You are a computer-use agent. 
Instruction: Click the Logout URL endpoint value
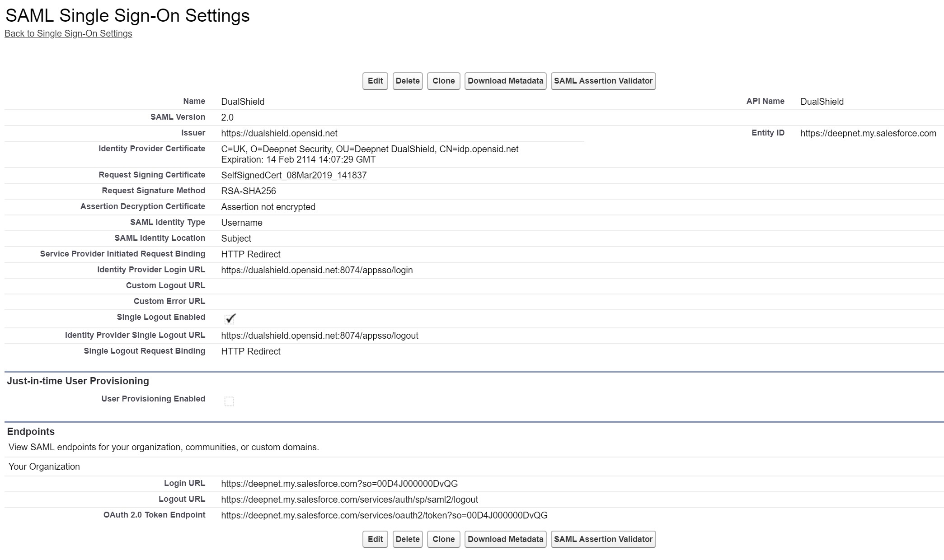tap(349, 499)
